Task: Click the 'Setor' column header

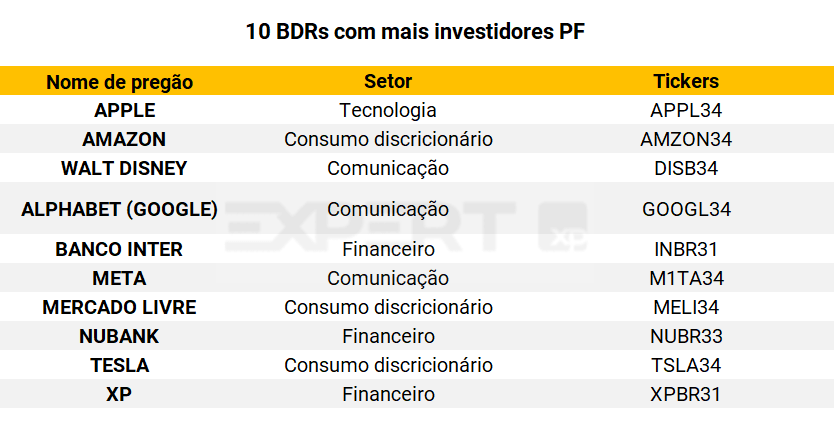Action: [x=388, y=82]
